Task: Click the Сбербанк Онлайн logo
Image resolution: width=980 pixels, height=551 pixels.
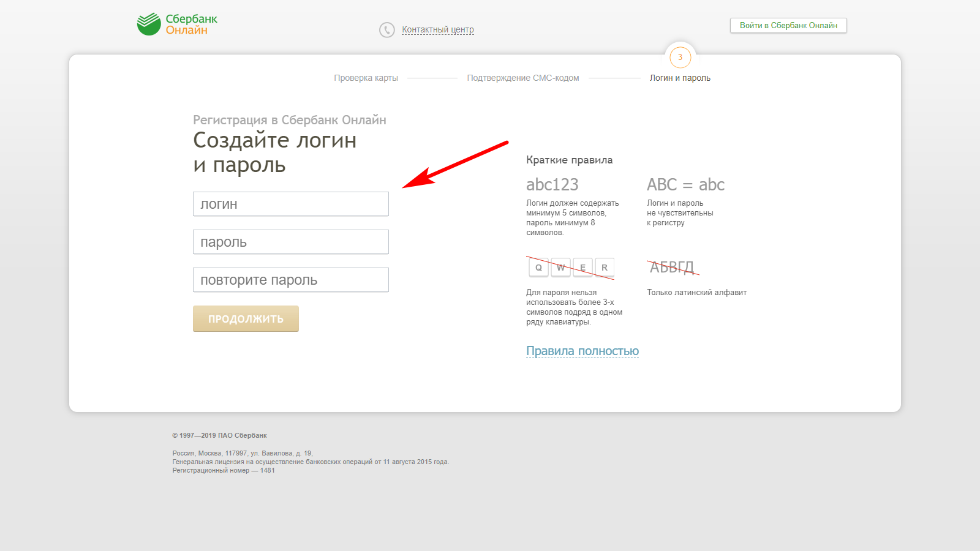Action: 177,24
